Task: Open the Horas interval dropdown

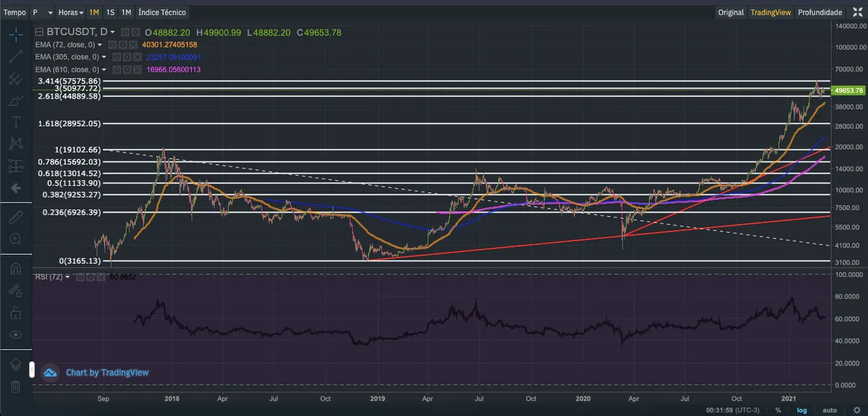Action: (x=71, y=12)
